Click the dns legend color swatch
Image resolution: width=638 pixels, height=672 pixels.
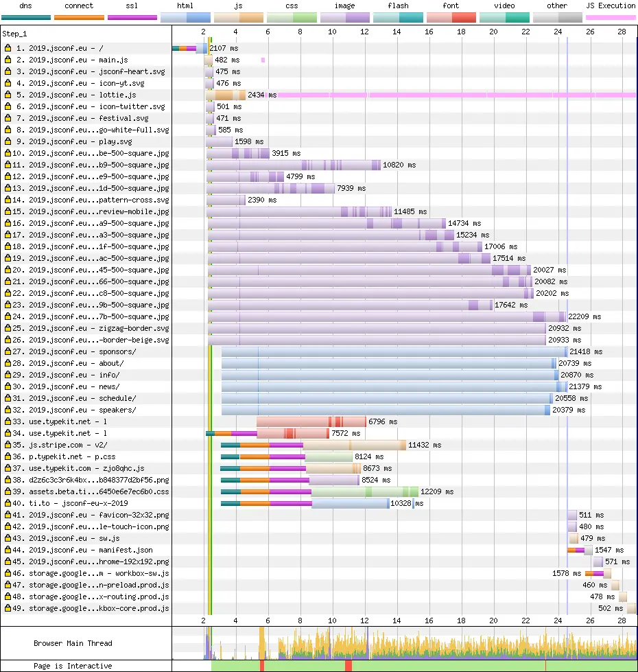click(x=25, y=15)
